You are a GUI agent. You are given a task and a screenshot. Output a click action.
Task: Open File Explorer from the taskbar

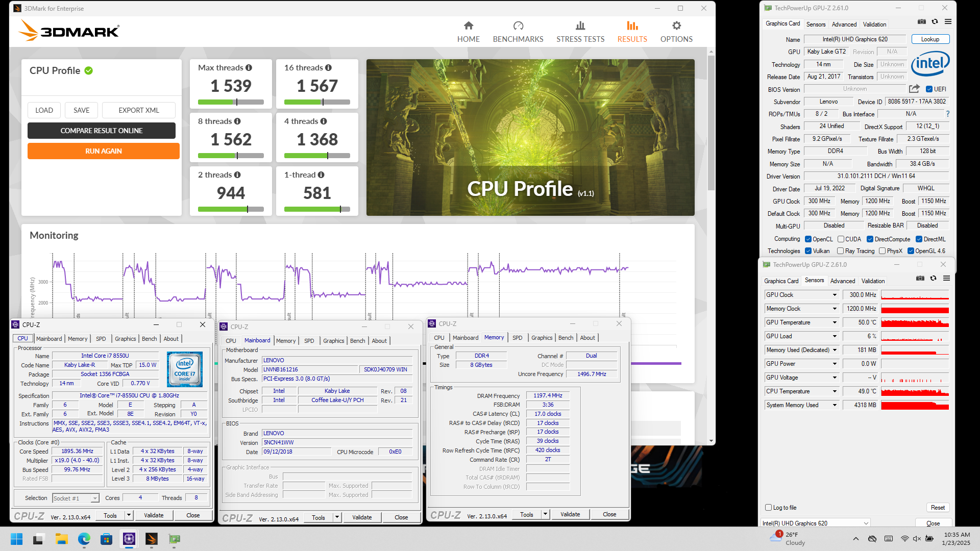(62, 539)
